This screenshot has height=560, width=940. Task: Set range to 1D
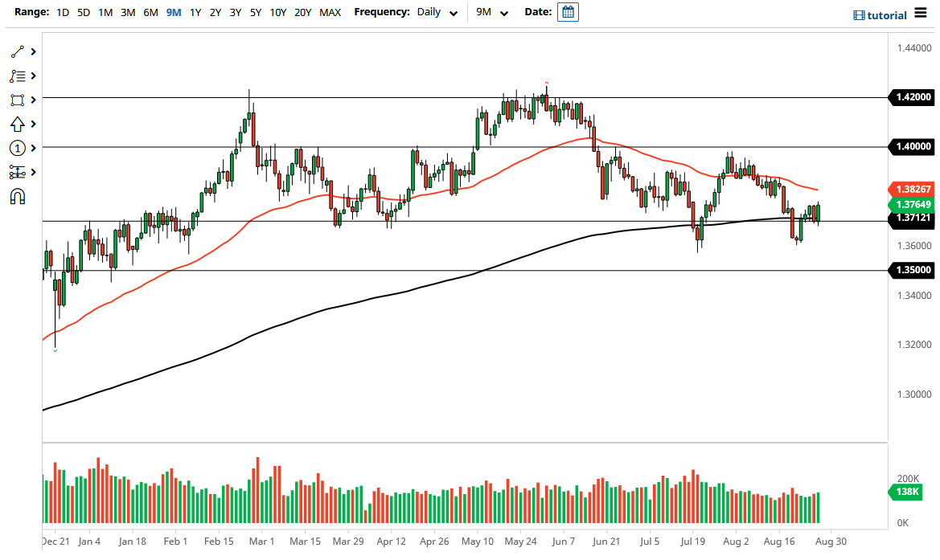tap(63, 12)
